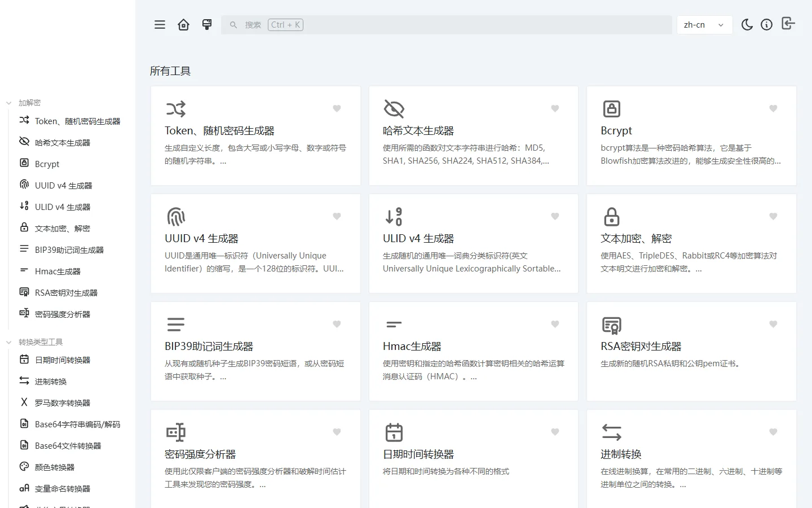
Task: Click sort-number icon on ULID v4 card
Action: coord(394,217)
